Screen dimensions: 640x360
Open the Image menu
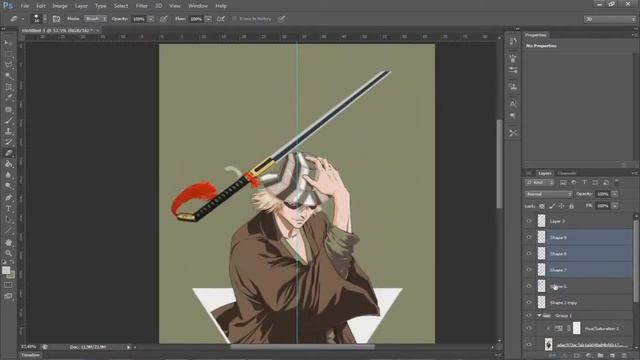[x=60, y=6]
